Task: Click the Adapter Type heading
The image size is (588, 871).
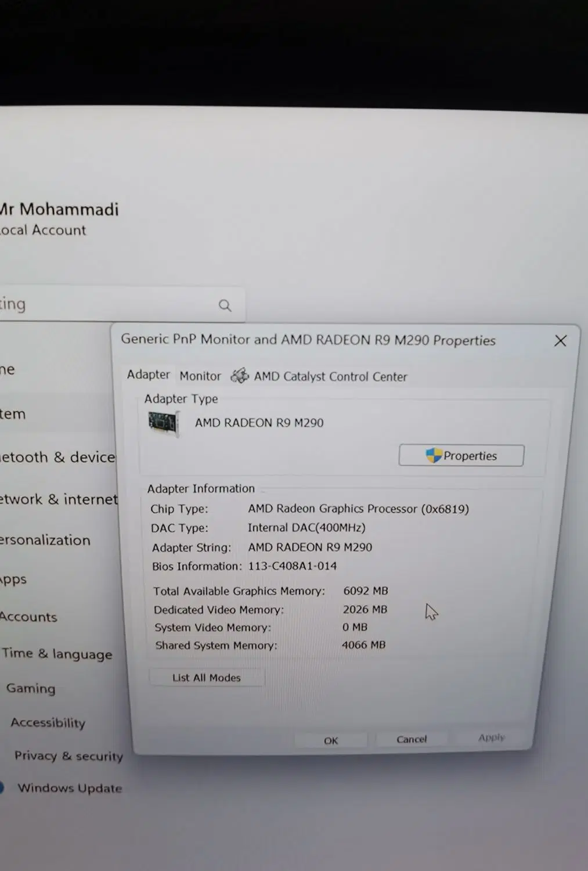Action: coord(181,399)
